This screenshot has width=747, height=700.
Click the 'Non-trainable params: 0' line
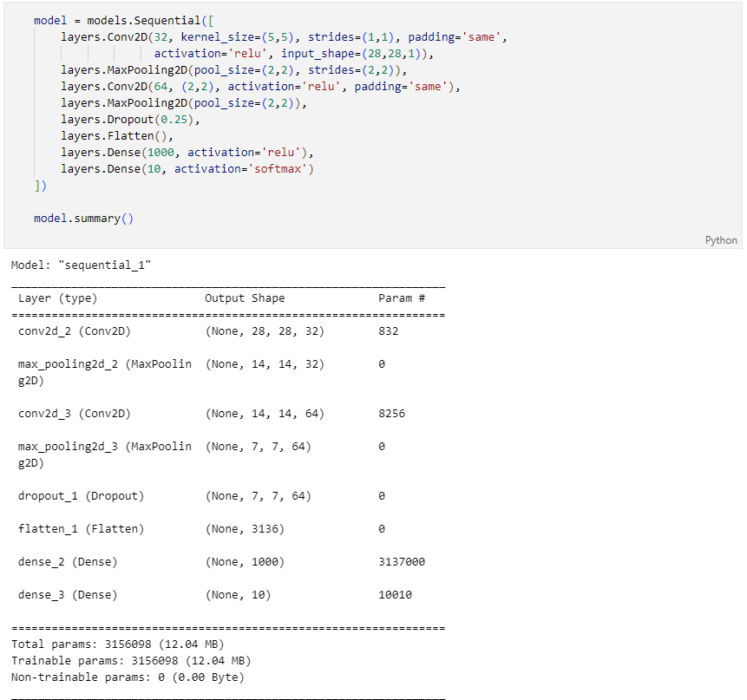click(x=128, y=677)
